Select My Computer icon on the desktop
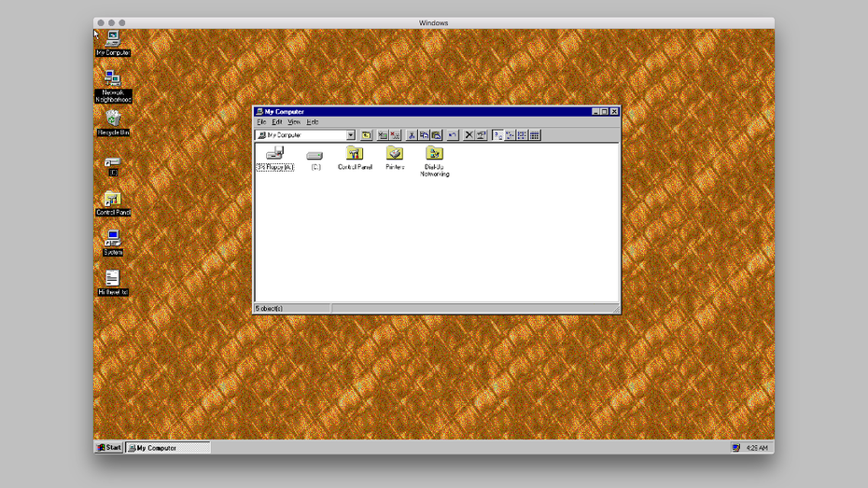 (113, 43)
